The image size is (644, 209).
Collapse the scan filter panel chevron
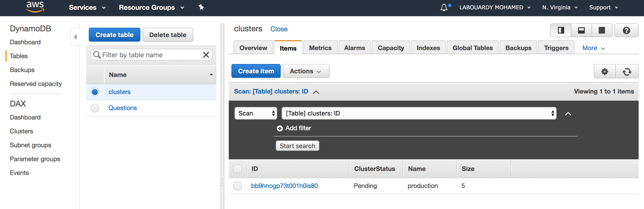tap(568, 114)
